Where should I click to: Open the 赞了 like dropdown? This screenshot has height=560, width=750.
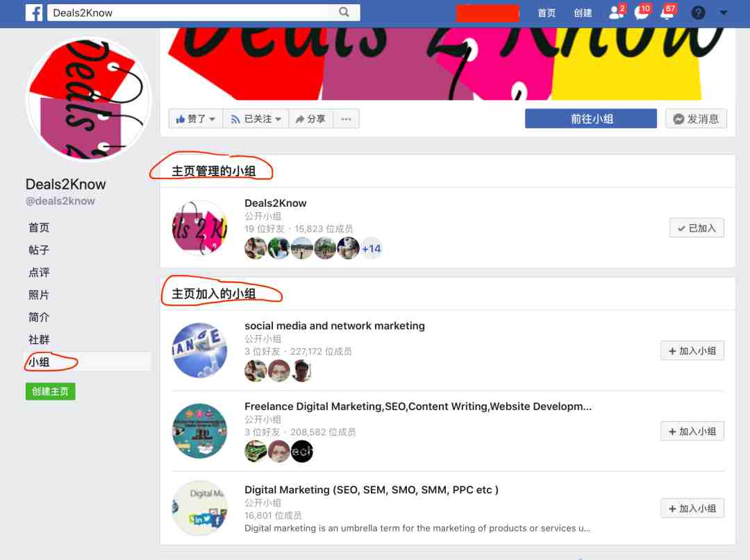[196, 119]
